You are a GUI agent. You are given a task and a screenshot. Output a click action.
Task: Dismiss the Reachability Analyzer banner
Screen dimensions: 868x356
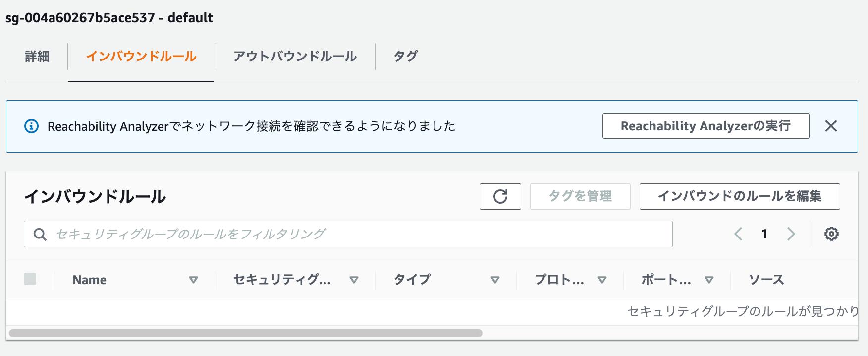pos(832,126)
